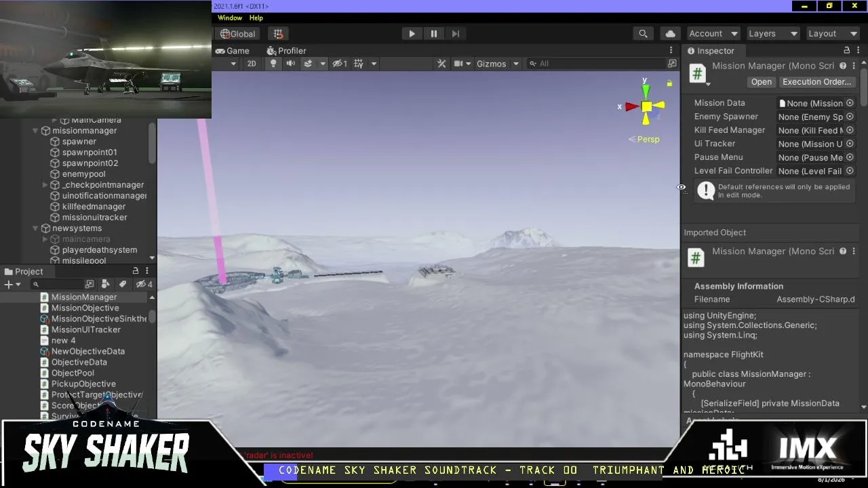The image size is (868, 488).
Task: Open component editor tools panel
Action: tap(441, 64)
